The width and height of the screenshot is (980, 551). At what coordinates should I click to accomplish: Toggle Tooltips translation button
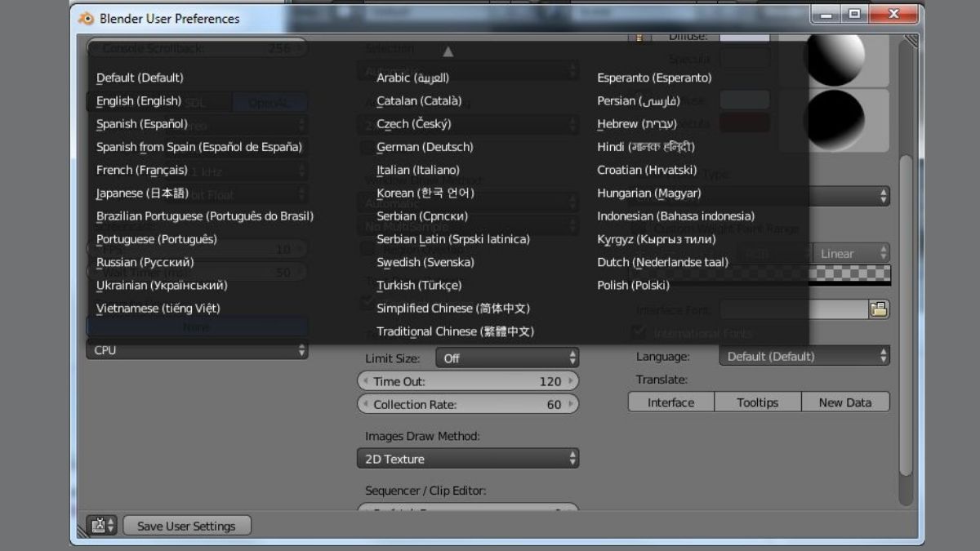tap(757, 402)
